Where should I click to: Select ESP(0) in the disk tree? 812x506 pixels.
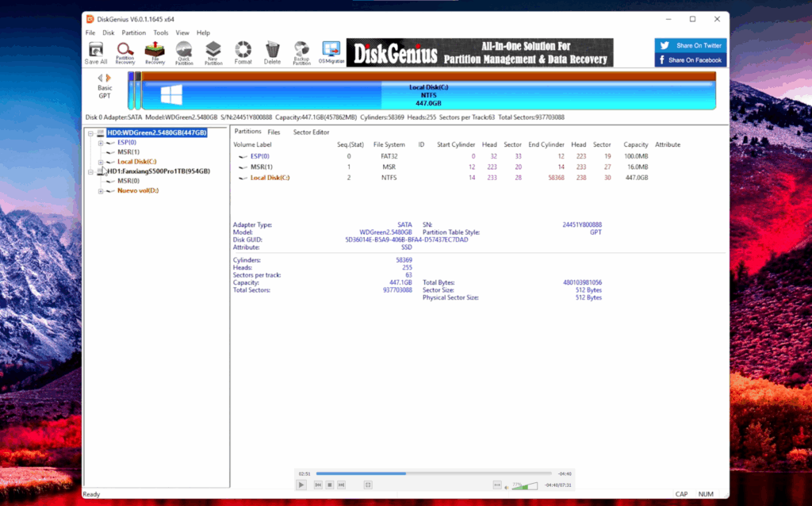click(126, 142)
